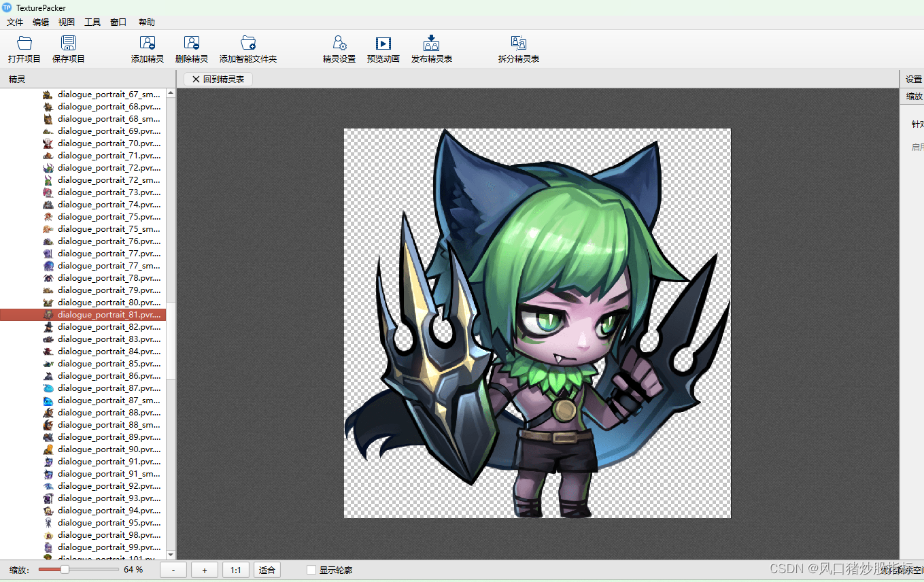
Task: Click the Preview Animation (预览动画) icon
Action: (x=383, y=44)
